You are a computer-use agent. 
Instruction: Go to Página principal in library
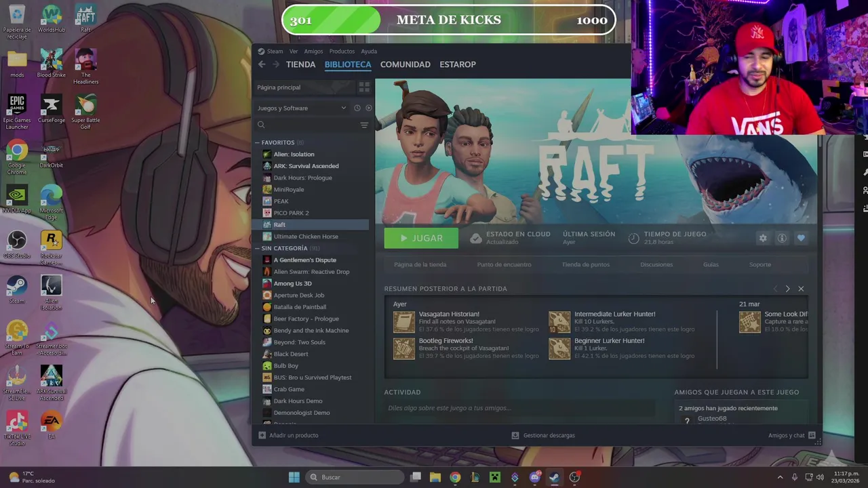279,87
